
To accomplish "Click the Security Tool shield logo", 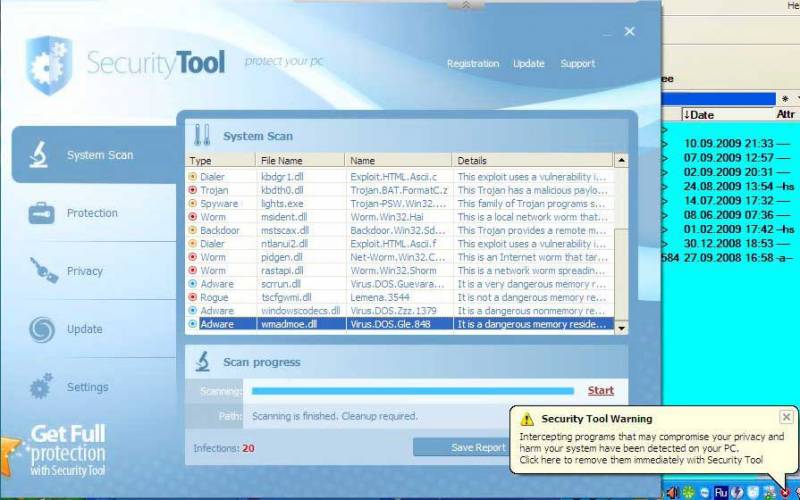I will click(x=48, y=64).
